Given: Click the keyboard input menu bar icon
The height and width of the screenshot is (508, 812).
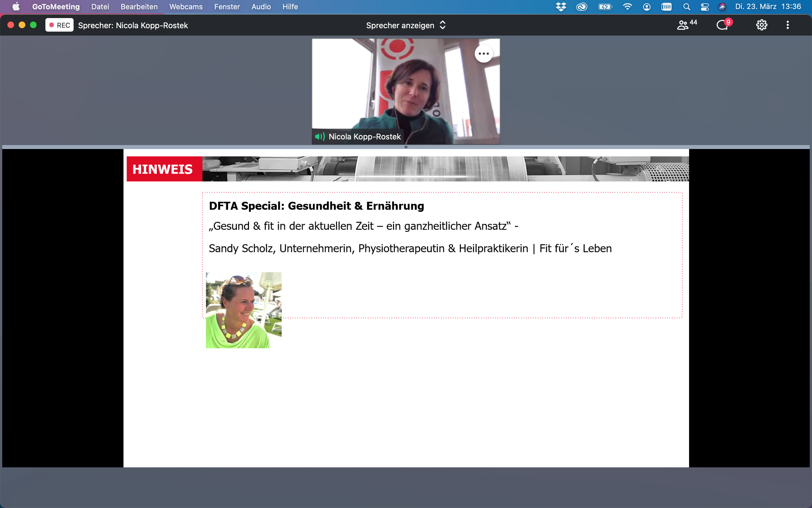Looking at the screenshot, I should click(667, 7).
